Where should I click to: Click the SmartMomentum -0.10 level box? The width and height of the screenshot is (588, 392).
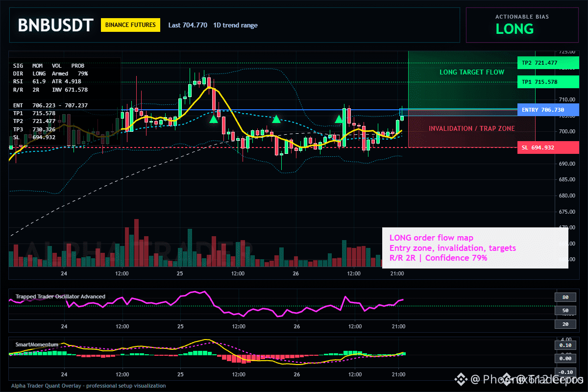(x=565, y=372)
